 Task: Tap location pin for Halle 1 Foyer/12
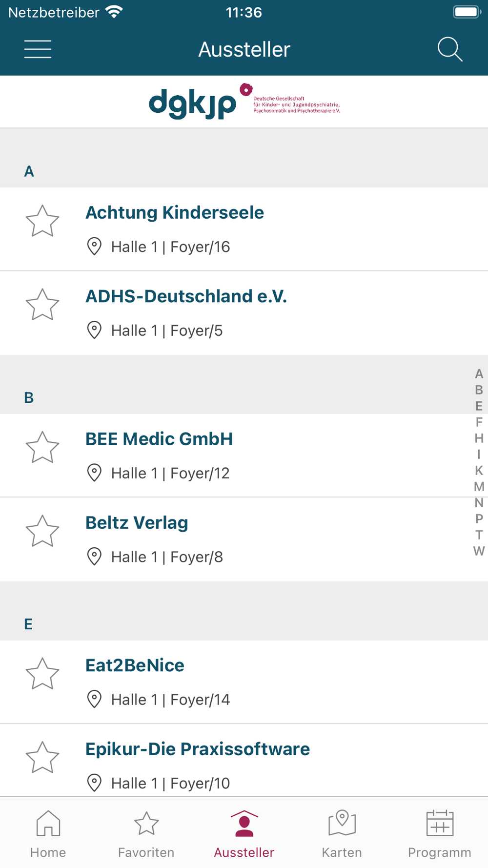[94, 473]
